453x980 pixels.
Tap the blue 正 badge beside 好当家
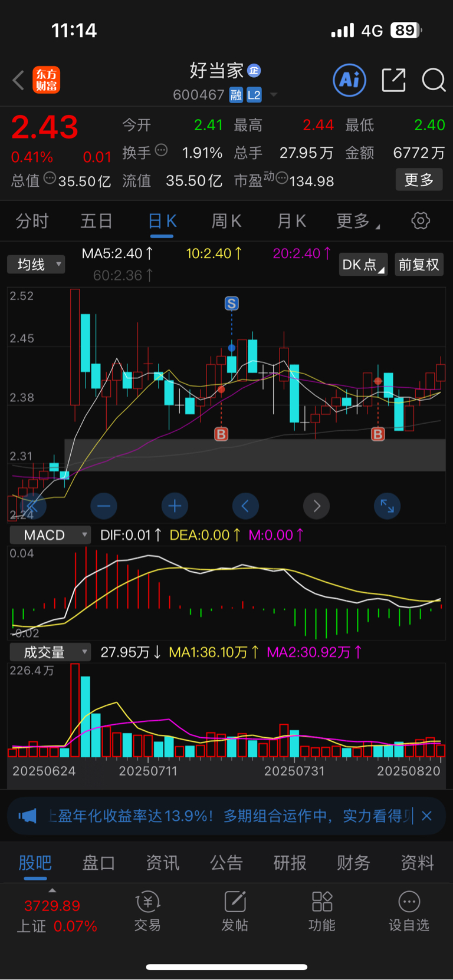point(254,71)
